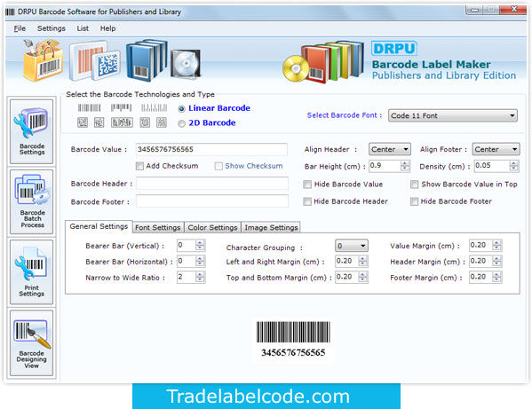Click the title bar barcode app icon

pos(10,12)
